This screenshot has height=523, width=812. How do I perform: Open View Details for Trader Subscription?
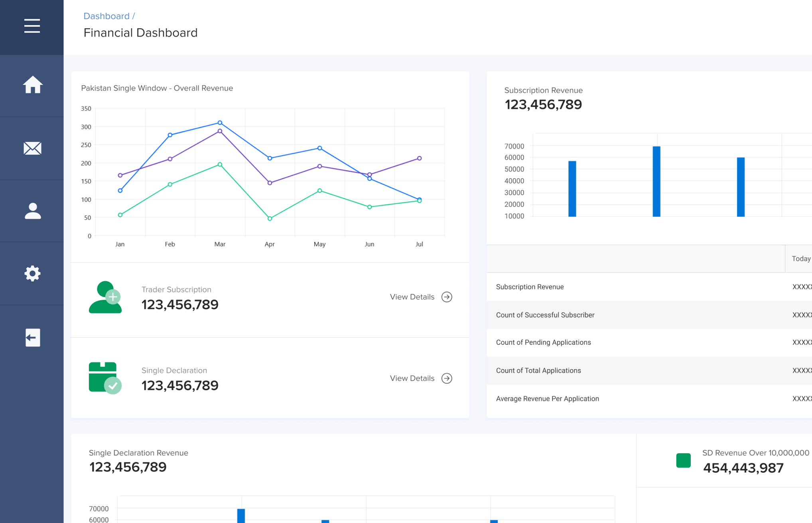coord(412,297)
